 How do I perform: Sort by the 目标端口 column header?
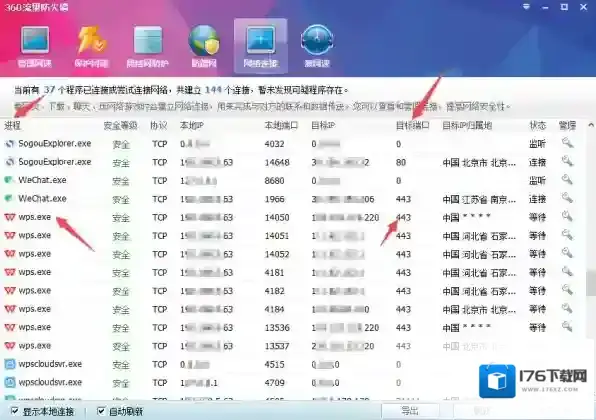click(412, 125)
